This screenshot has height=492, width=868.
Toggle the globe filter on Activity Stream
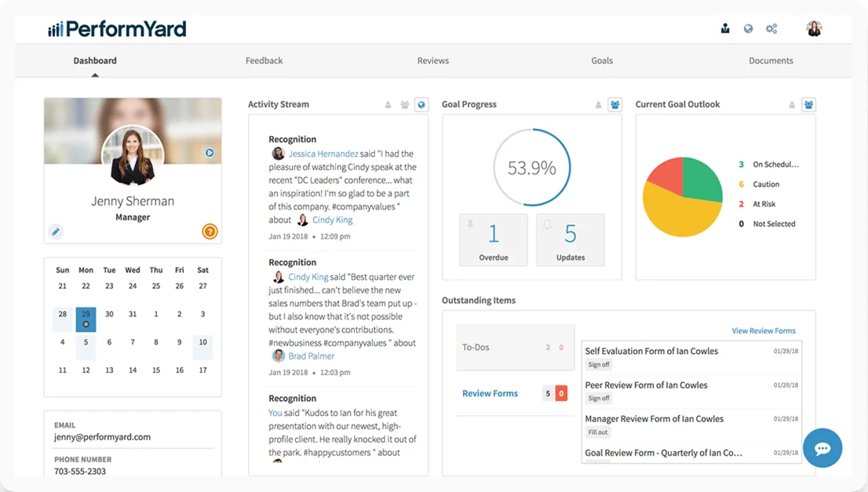tap(421, 104)
